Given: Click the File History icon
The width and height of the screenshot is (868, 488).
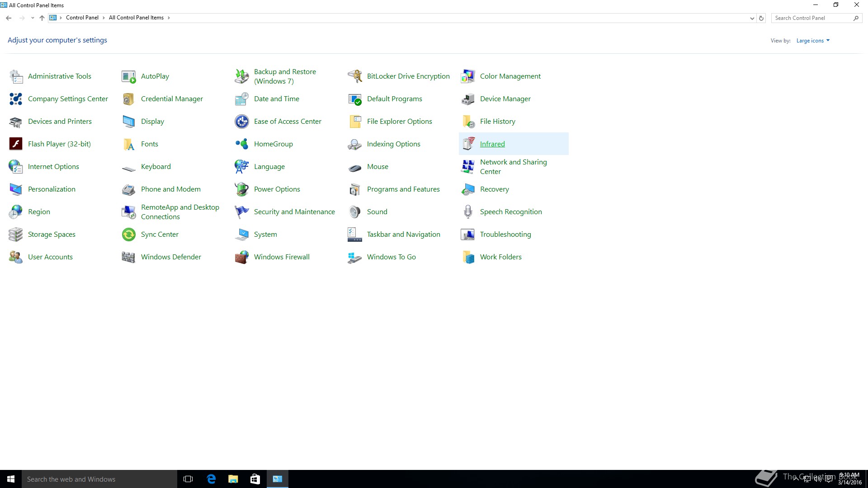Looking at the screenshot, I should click(468, 122).
